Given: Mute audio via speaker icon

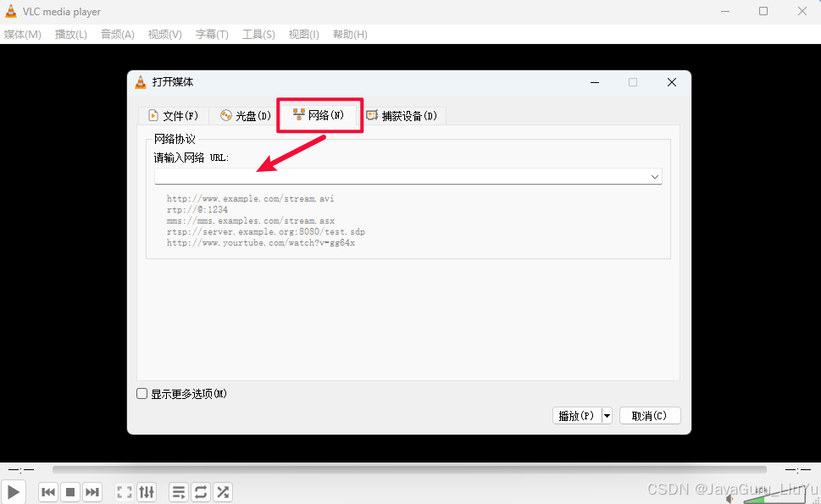Looking at the screenshot, I should [731, 498].
